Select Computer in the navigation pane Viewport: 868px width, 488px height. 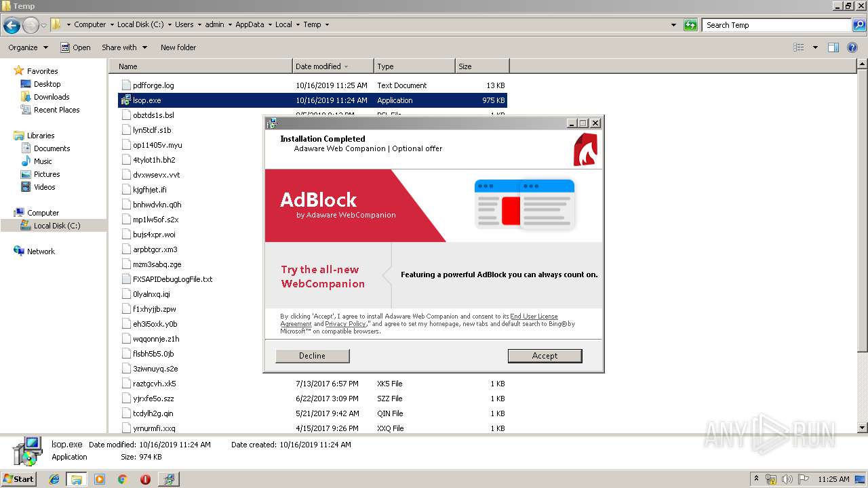coord(43,213)
